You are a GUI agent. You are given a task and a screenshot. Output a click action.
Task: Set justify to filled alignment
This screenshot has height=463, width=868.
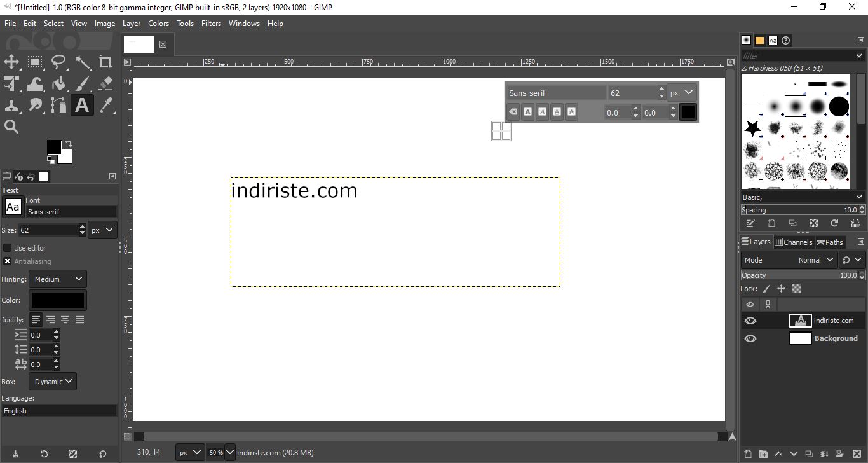80,319
